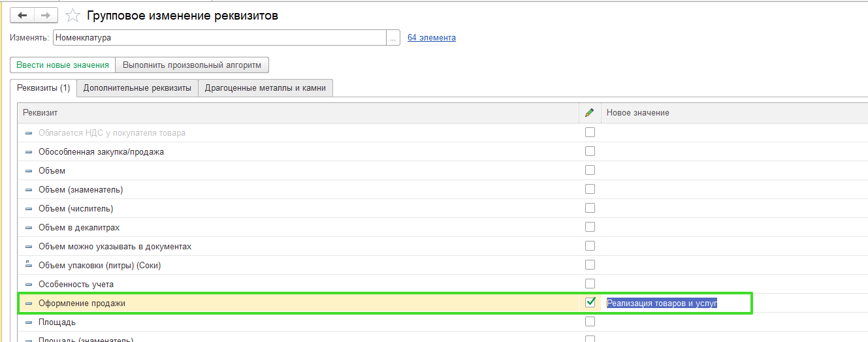Open the Драгоценные металлы и камни tab
The image size is (868, 342).
(266, 88)
